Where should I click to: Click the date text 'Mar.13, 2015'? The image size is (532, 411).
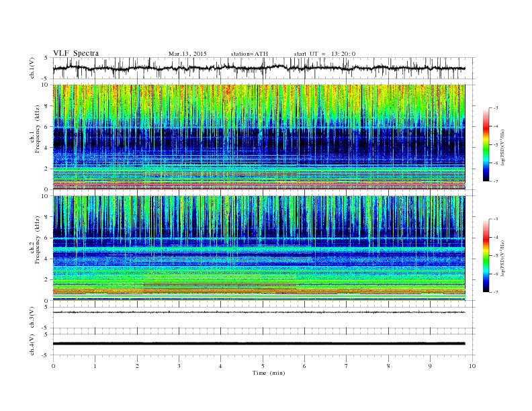click(x=187, y=54)
